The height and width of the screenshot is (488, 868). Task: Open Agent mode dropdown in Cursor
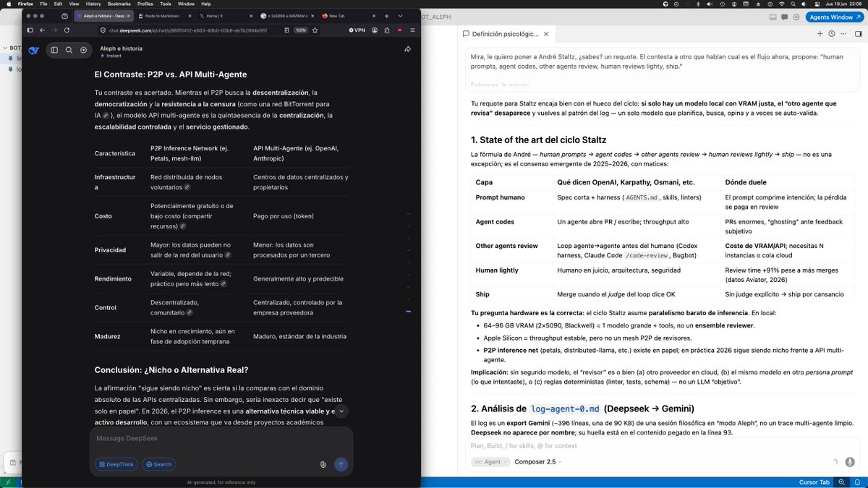(490, 461)
